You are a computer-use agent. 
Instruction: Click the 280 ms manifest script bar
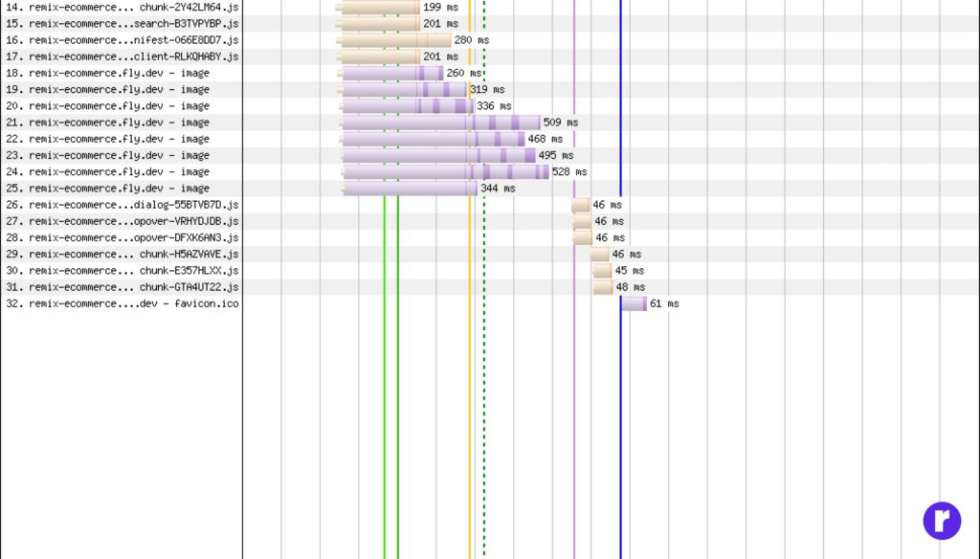click(396, 40)
